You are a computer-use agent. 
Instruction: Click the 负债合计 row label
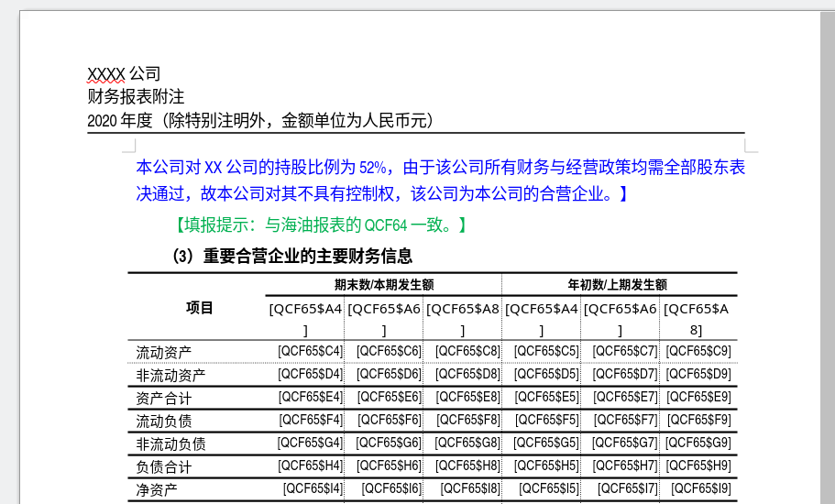tap(164, 466)
